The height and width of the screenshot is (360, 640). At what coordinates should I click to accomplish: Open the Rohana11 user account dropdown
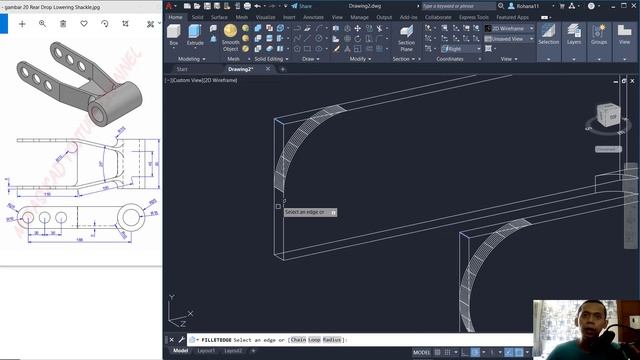531,6
